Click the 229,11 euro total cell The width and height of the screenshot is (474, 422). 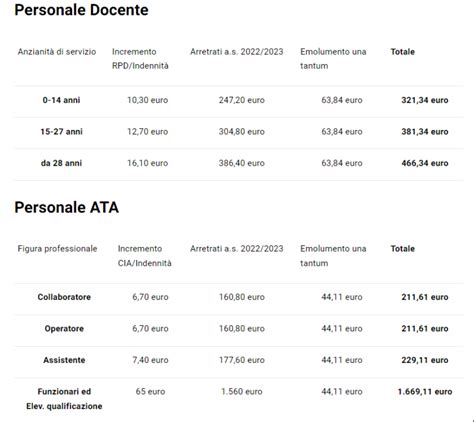(x=425, y=360)
